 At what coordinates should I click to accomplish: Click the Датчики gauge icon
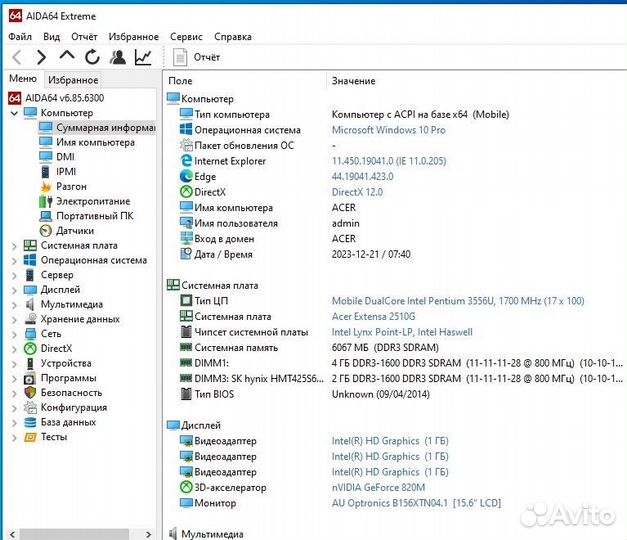[46, 231]
